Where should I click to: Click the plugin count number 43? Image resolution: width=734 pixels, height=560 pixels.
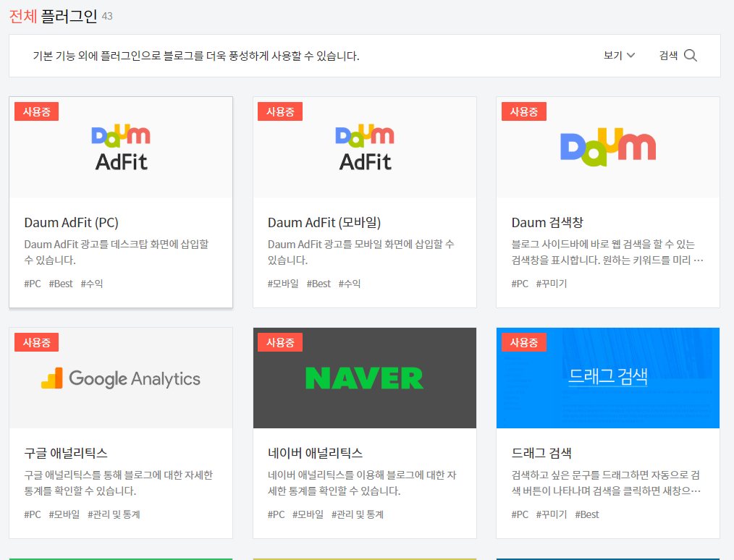(x=107, y=17)
